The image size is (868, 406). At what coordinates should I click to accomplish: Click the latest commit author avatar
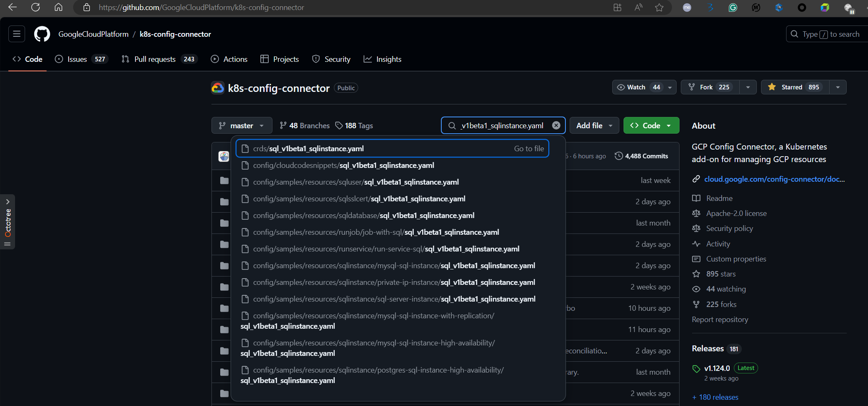pos(224,156)
